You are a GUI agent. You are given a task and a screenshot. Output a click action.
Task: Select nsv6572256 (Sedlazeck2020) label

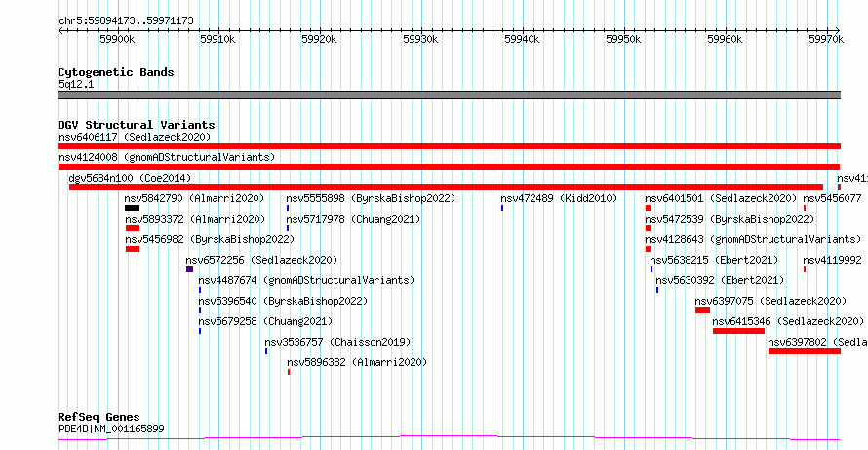pos(261,260)
